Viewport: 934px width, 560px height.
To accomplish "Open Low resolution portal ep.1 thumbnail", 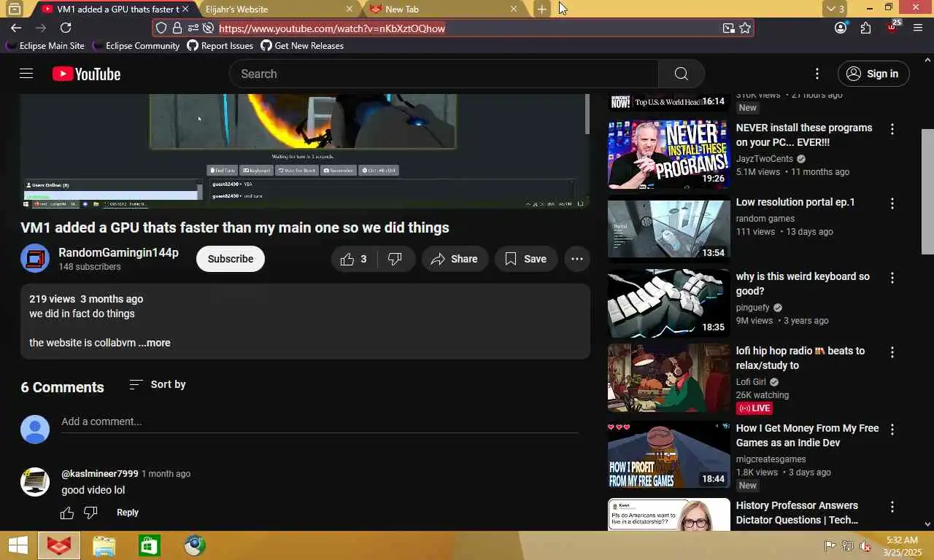I will [669, 229].
